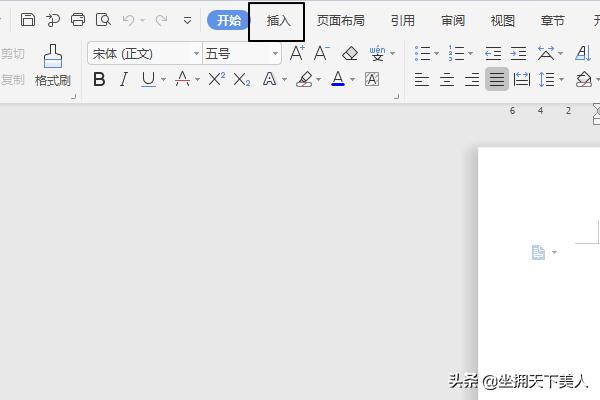Open the font dialog launcher
This screenshot has height=400, width=600.
coord(397,97)
